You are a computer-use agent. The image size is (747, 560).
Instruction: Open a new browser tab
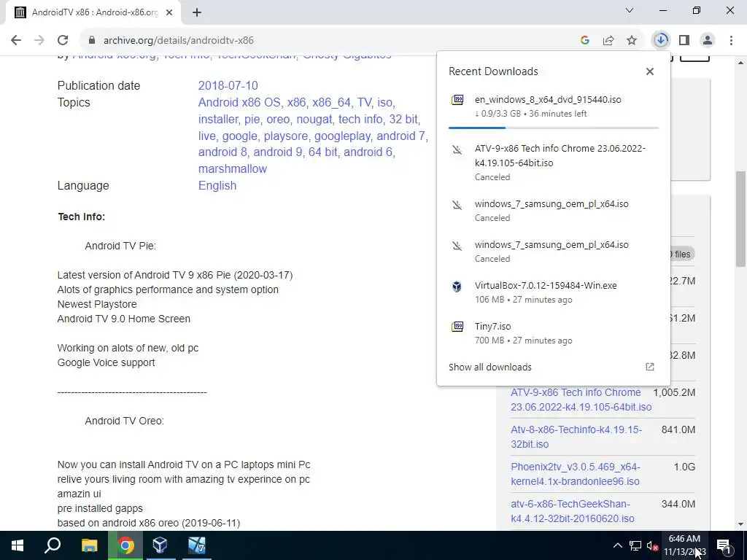[197, 12]
